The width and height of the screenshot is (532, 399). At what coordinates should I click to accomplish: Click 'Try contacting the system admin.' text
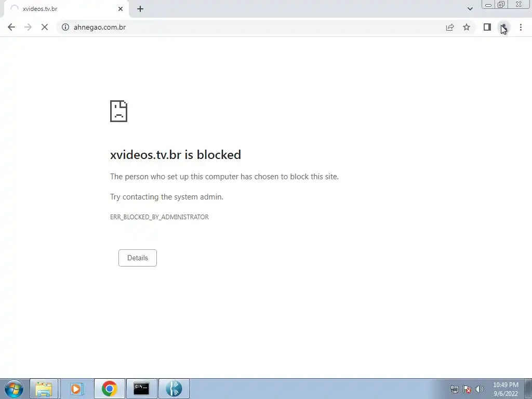coord(167,197)
